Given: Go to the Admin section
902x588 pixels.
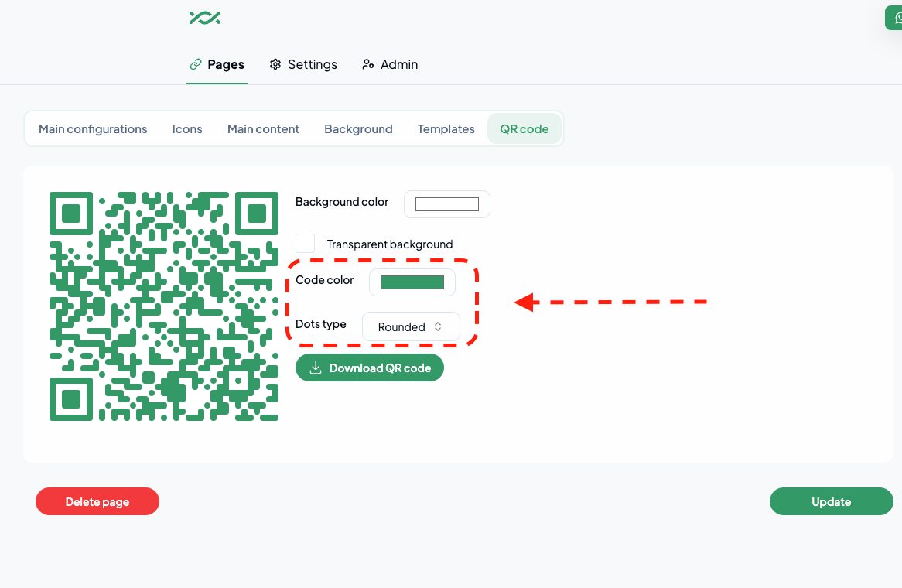Looking at the screenshot, I should point(390,64).
